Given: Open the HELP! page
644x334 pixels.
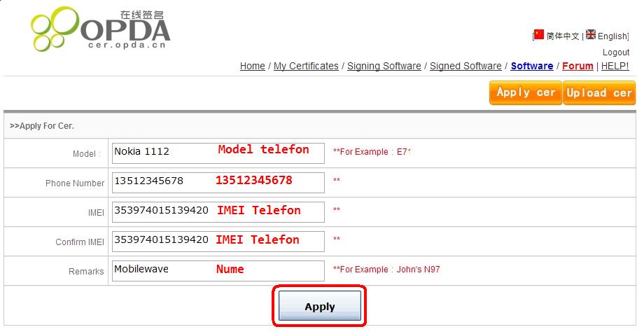Looking at the screenshot, I should coord(615,66).
